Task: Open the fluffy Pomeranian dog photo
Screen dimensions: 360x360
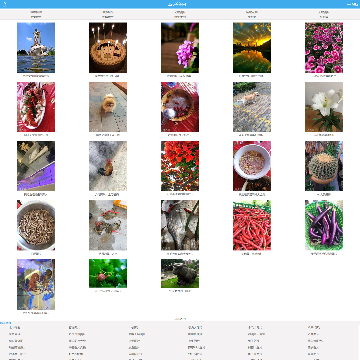Action: point(108,107)
